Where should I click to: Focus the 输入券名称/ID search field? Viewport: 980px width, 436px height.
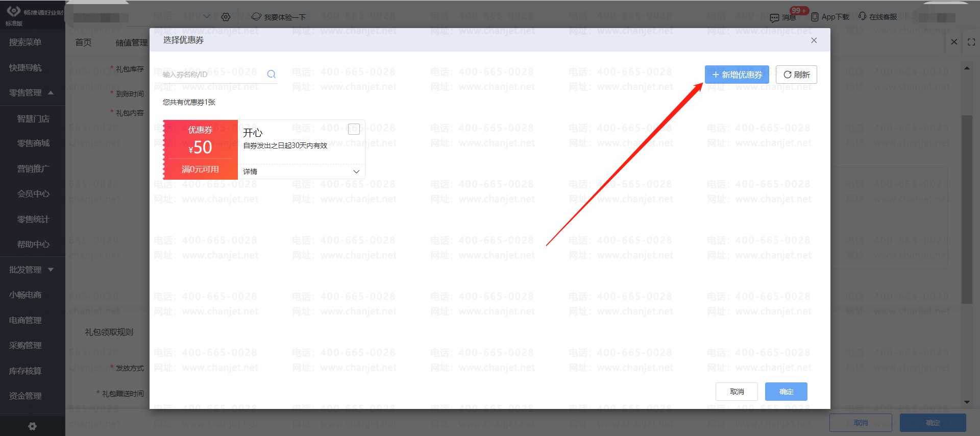(x=213, y=75)
